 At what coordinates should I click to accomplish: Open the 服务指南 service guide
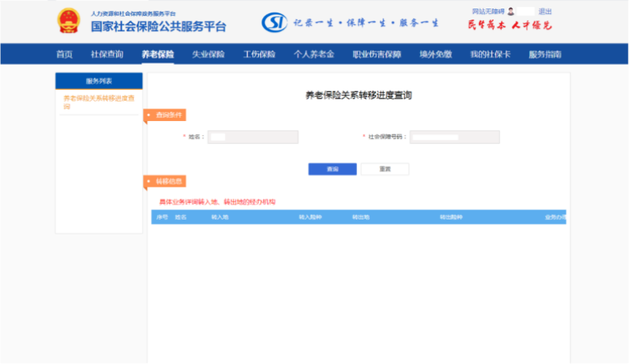[545, 55]
